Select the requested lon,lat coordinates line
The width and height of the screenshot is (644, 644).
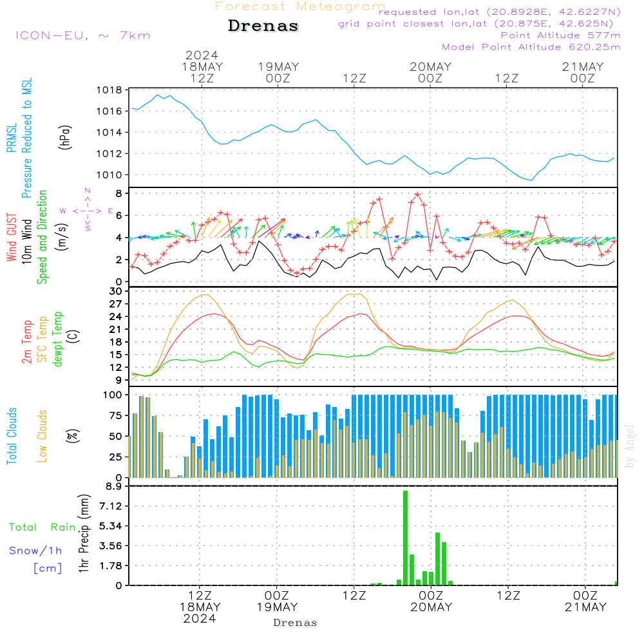(500, 12)
